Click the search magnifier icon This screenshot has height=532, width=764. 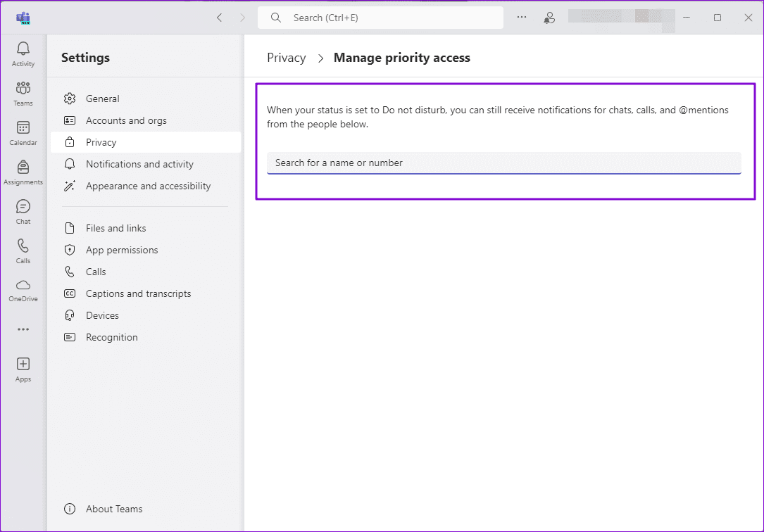275,18
